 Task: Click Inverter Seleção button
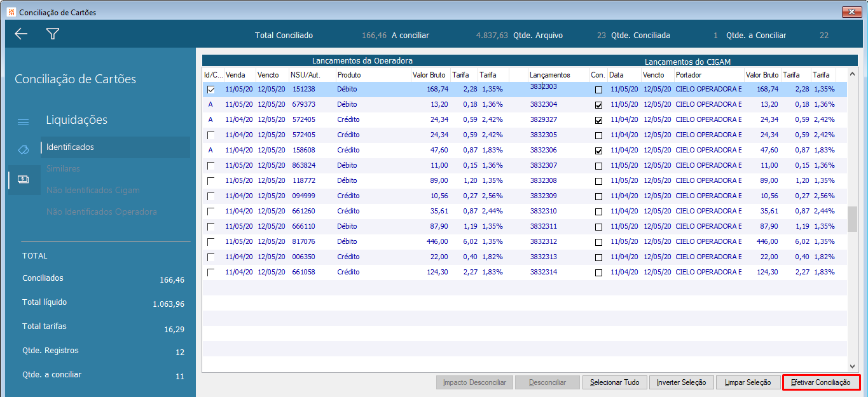point(681,382)
